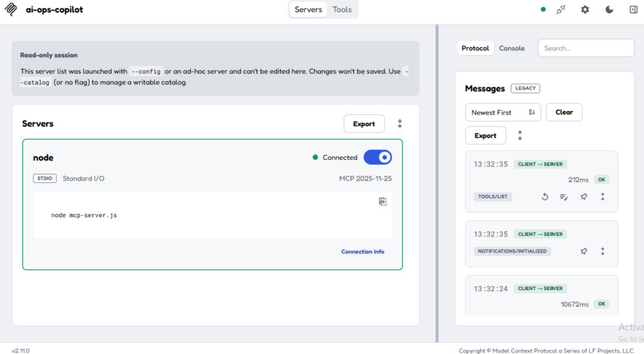
Task: Click the vertical divider between the panels
Action: point(437,183)
